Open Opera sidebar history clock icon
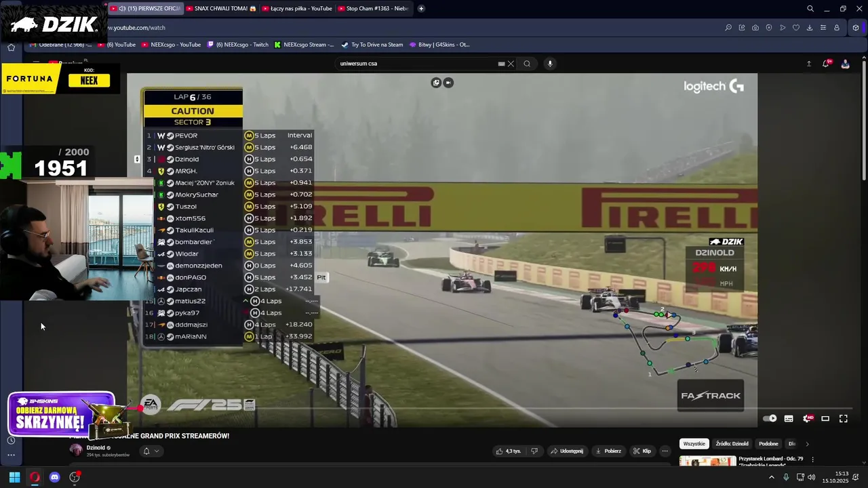The width and height of the screenshot is (868, 488). pos(11,441)
